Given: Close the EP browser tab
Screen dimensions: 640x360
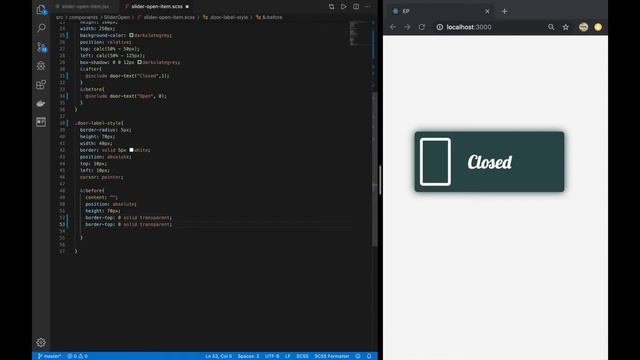Looking at the screenshot, I should pyautogui.click(x=487, y=11).
